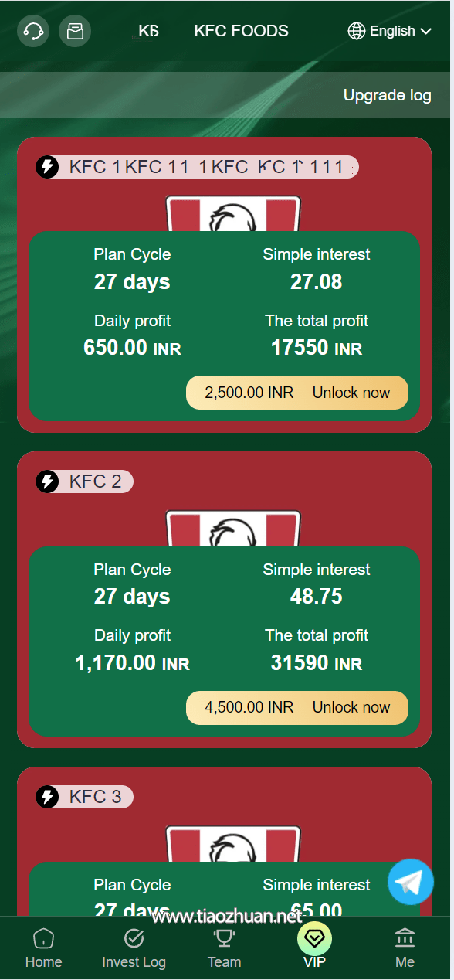
Task: Go to the Me bank icon
Action: 405,938
